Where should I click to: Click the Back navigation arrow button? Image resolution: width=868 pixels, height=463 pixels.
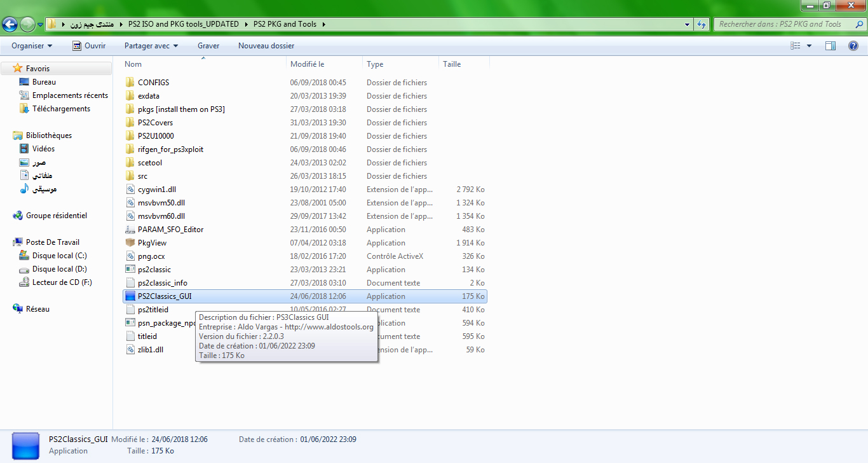(10, 24)
